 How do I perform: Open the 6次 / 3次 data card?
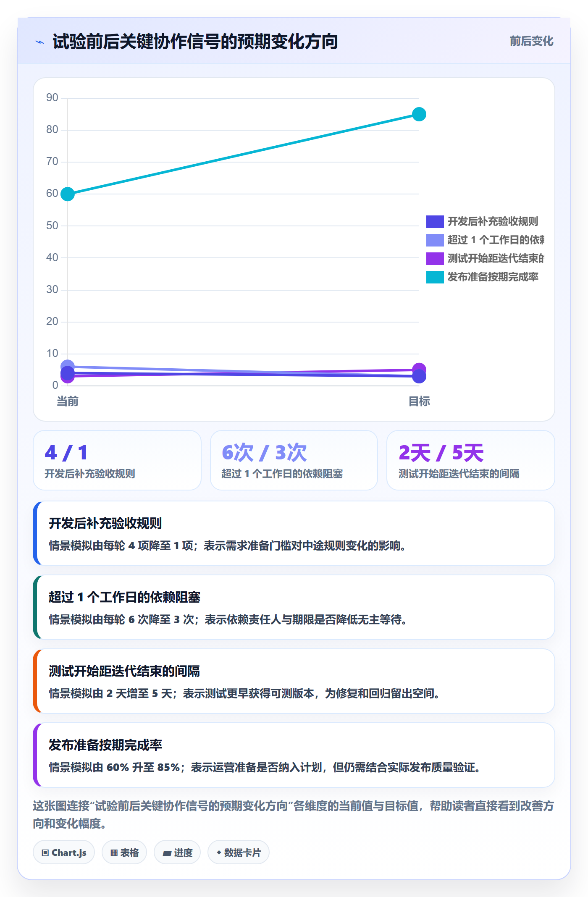click(294, 460)
